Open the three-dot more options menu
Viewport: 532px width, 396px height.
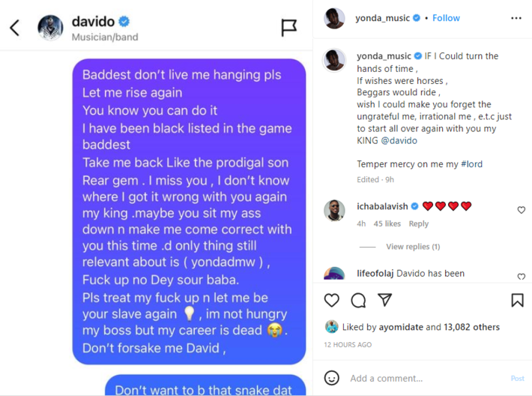516,18
